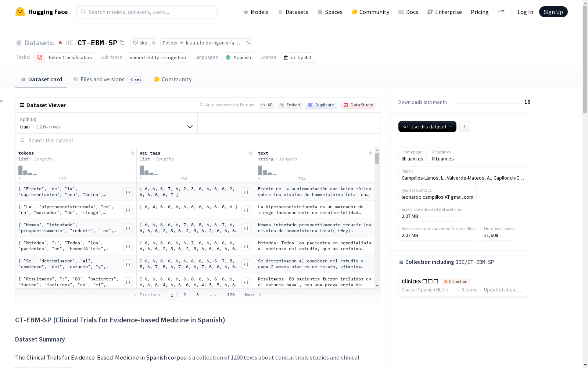The width and height of the screenshot is (588, 368).
Task: Open the more options kebab menu
Action: coord(465,127)
